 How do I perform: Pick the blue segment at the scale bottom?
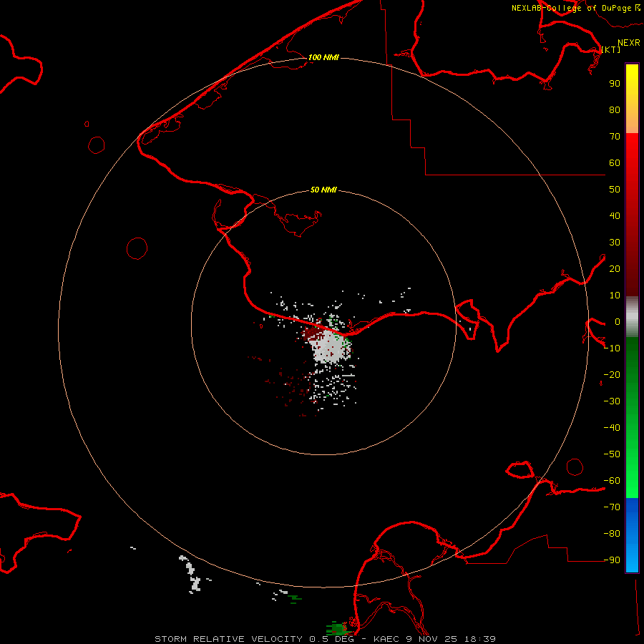tap(632, 535)
